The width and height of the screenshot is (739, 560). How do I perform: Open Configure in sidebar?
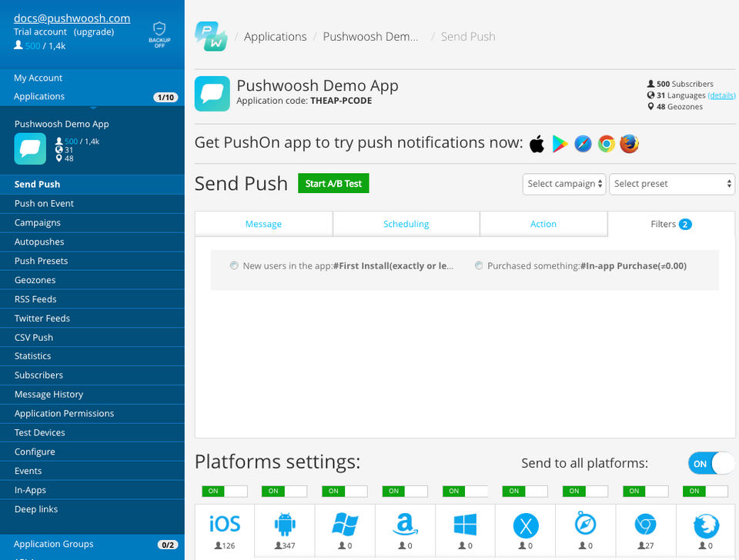click(x=92, y=452)
